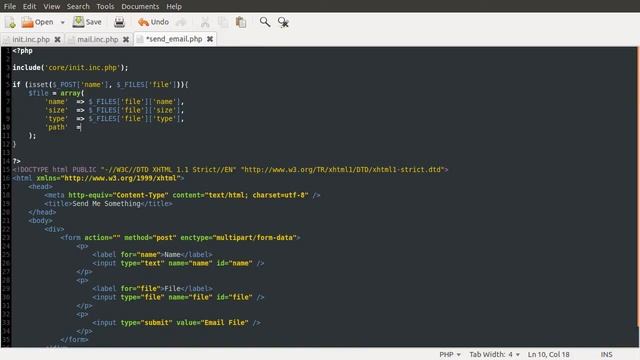
Task: Click the ?> closing PHP tag line
Action: pyautogui.click(x=16, y=161)
